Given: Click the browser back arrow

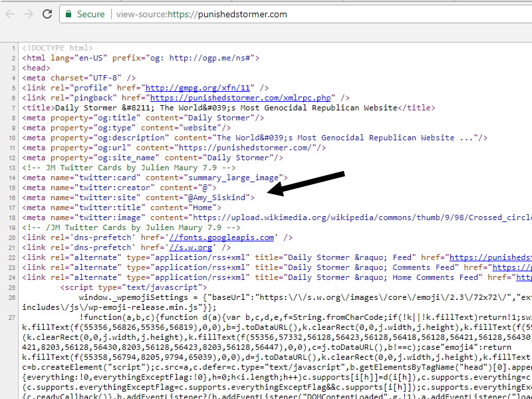Looking at the screenshot, I should coord(10,14).
